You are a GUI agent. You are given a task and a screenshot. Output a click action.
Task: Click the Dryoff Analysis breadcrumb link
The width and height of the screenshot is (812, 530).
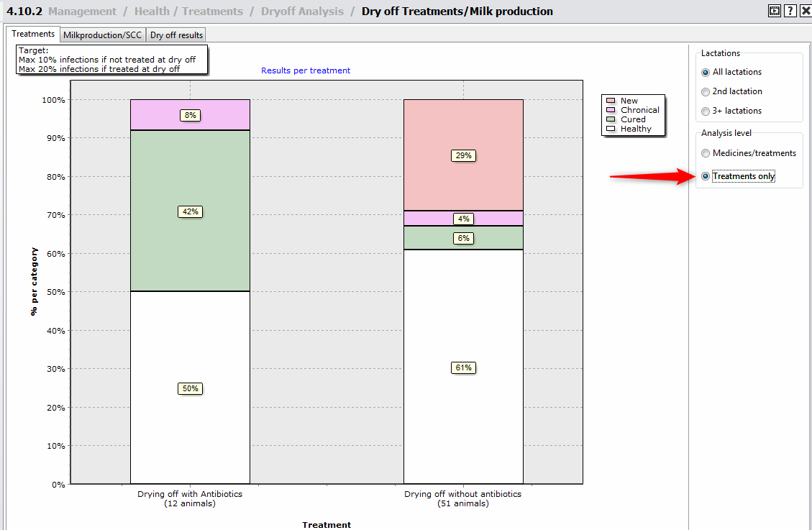302,12
